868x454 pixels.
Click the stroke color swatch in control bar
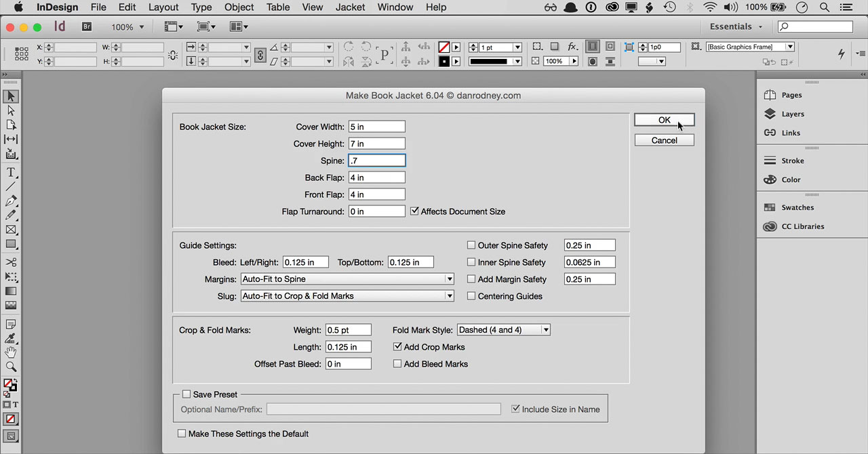[x=444, y=62]
